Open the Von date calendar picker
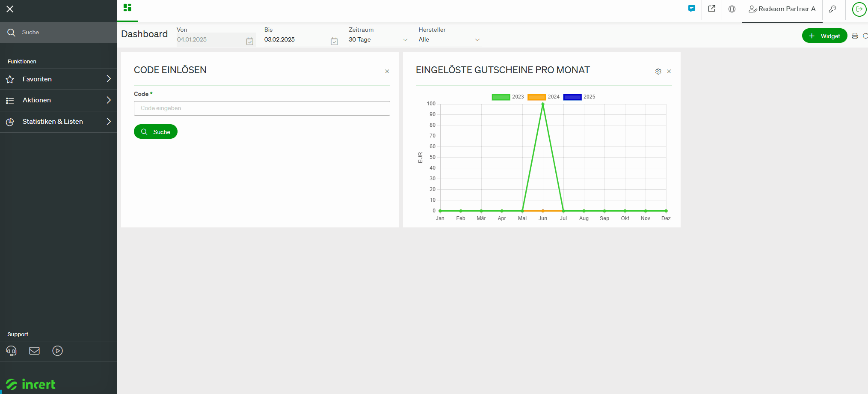868x394 pixels. point(250,41)
